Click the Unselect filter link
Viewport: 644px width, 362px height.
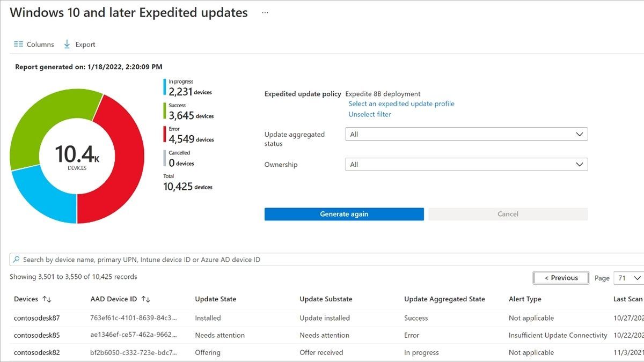click(x=370, y=114)
